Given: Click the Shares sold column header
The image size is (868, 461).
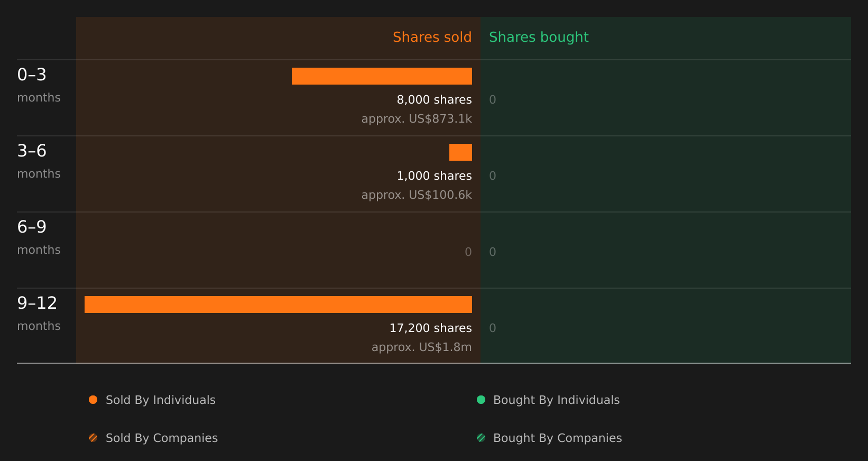Looking at the screenshot, I should tap(432, 37).
